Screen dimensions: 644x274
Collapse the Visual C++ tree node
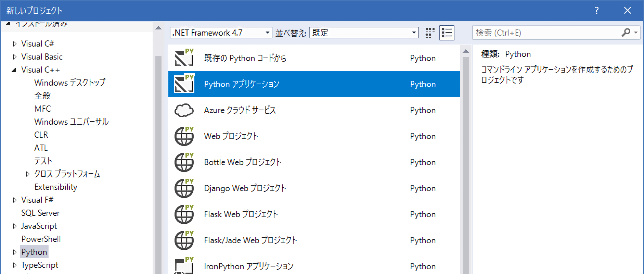point(14,70)
